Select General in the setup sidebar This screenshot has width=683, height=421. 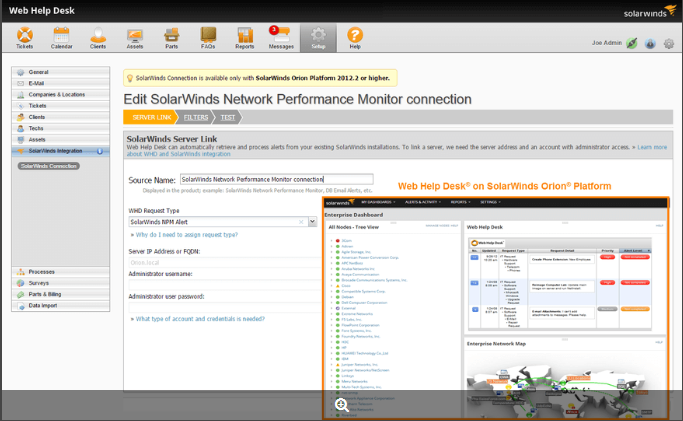(x=61, y=72)
